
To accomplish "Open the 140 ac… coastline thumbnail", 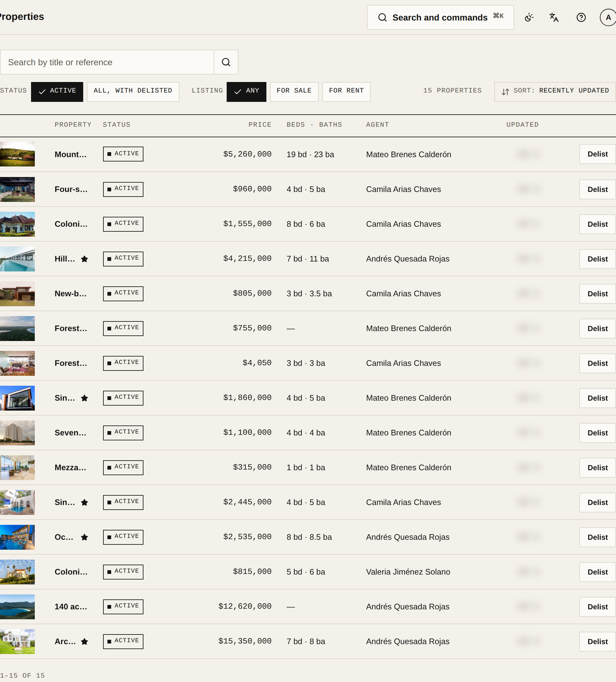I will tap(17, 607).
